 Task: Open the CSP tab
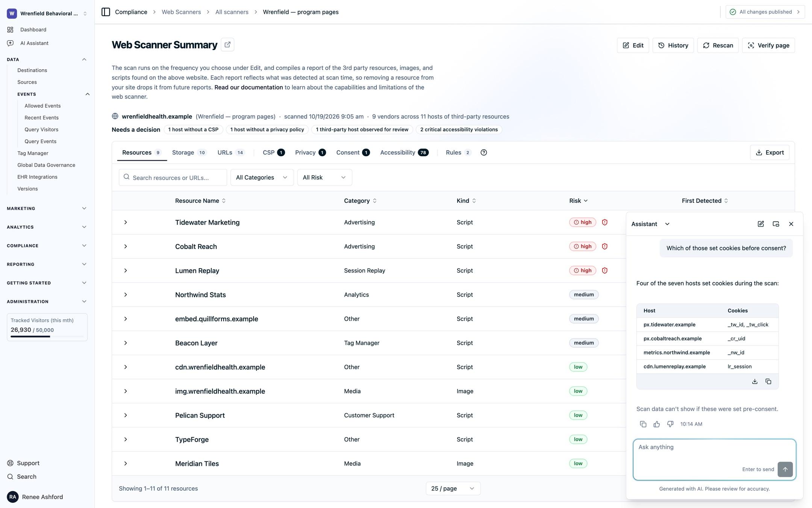pos(274,152)
